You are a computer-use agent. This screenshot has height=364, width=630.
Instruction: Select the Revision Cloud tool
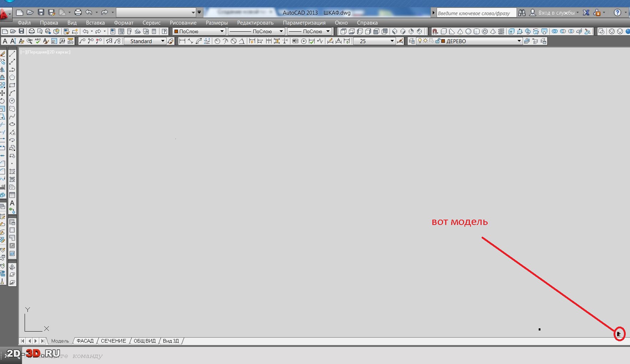(x=12, y=109)
